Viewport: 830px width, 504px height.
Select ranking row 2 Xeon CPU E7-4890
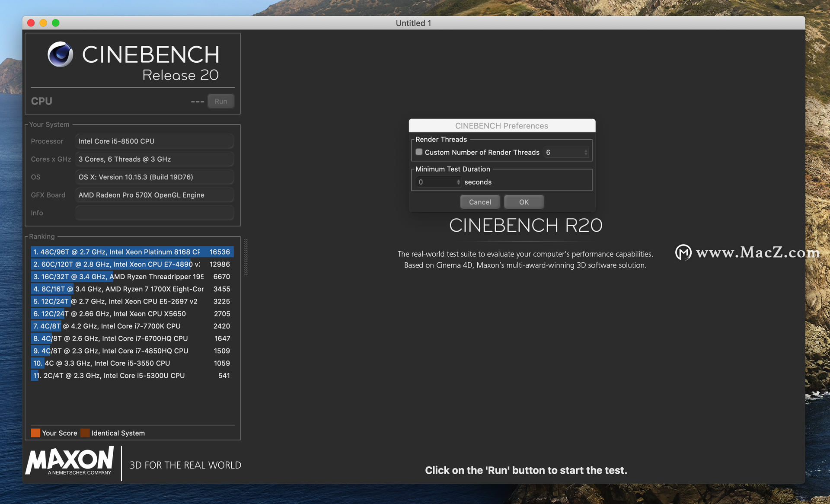tap(132, 264)
